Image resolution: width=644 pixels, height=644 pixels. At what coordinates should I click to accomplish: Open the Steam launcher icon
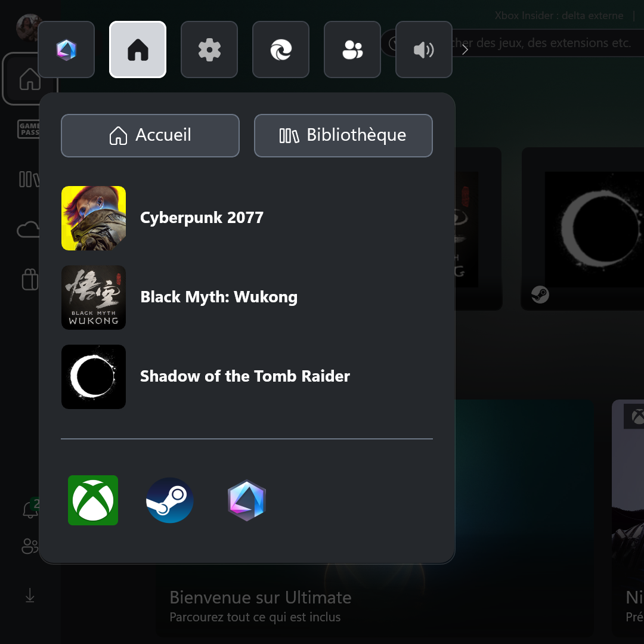[170, 500]
